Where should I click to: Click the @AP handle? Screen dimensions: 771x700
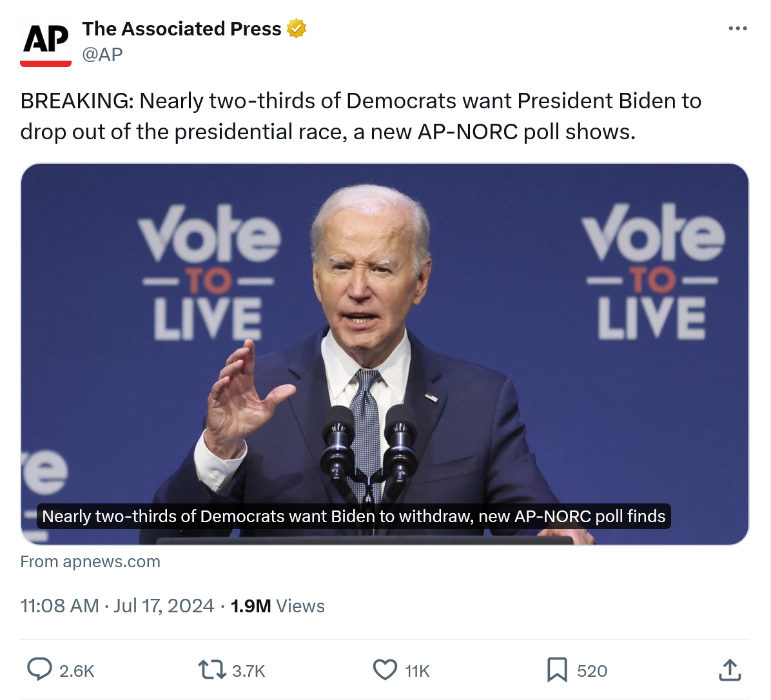click(102, 55)
